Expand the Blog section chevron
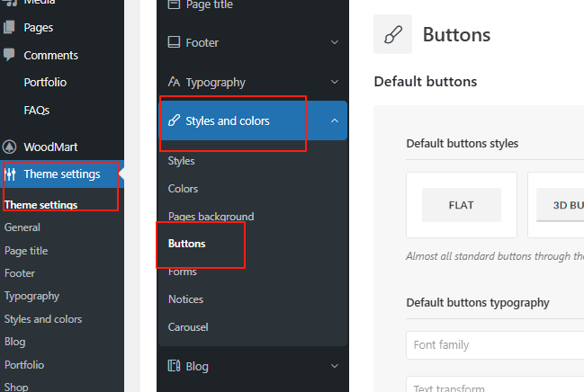584x392 pixels. tap(335, 366)
